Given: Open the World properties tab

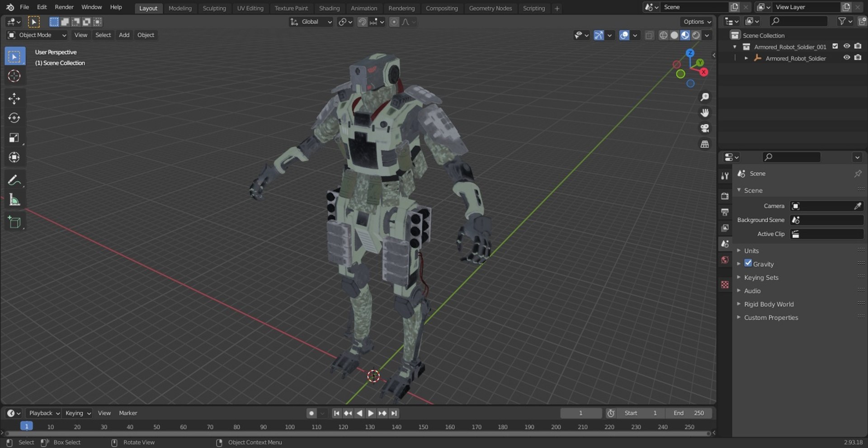Looking at the screenshot, I should click(725, 259).
